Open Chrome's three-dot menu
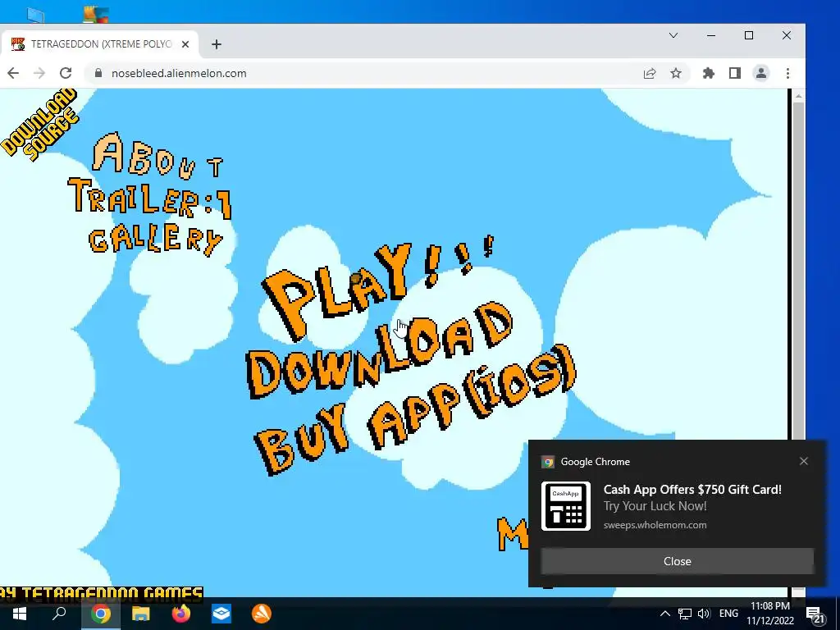 click(x=787, y=73)
